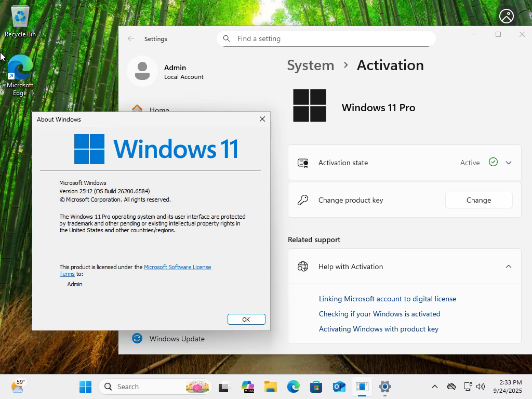
Task: Click the Windows Start button
Action: coord(85,387)
